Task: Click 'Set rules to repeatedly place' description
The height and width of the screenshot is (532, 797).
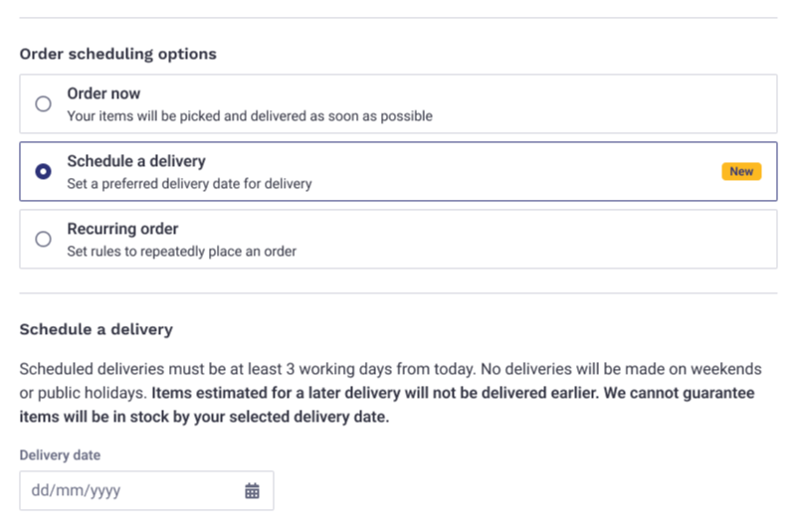Action: (x=181, y=251)
